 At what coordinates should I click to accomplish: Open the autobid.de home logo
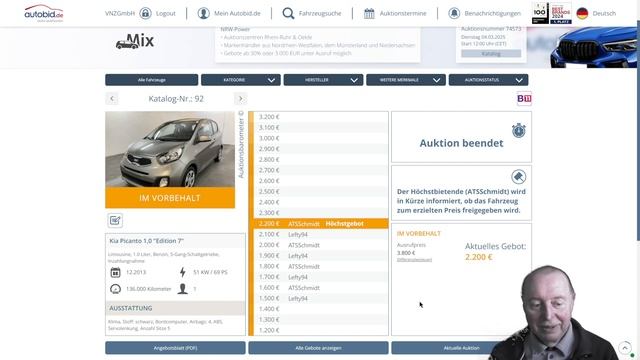tap(44, 13)
